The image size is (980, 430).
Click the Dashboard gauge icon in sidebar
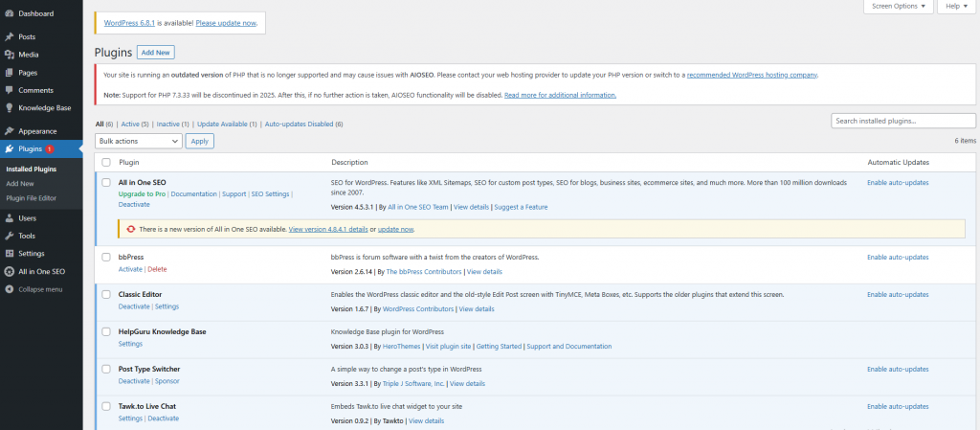[10, 13]
